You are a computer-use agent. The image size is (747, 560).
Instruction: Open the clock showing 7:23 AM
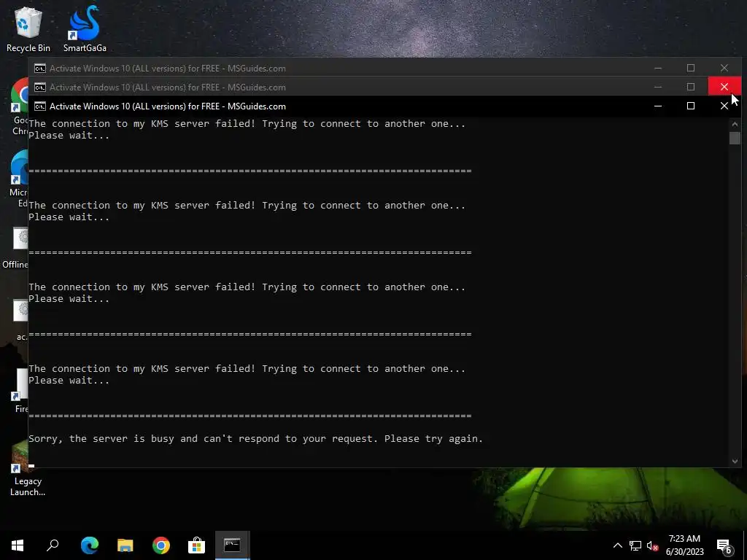point(684,545)
